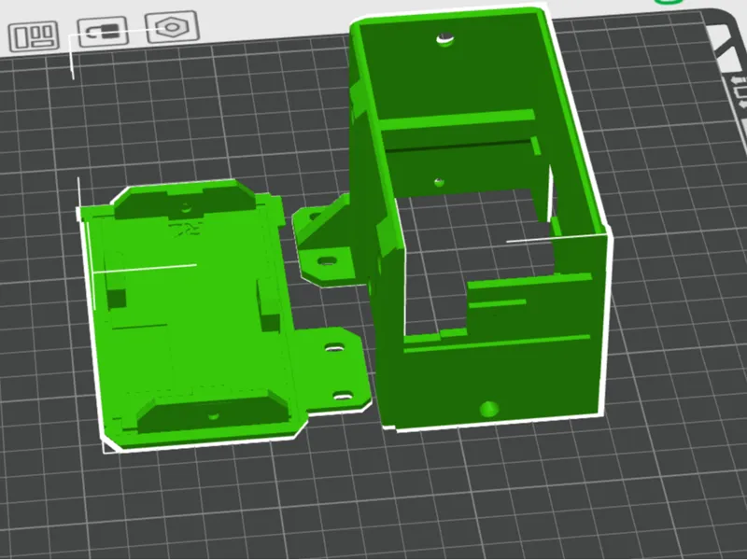The image size is (747, 560).
Task: Click the bolt-shaped middle toolbar icon
Action: coord(103,32)
